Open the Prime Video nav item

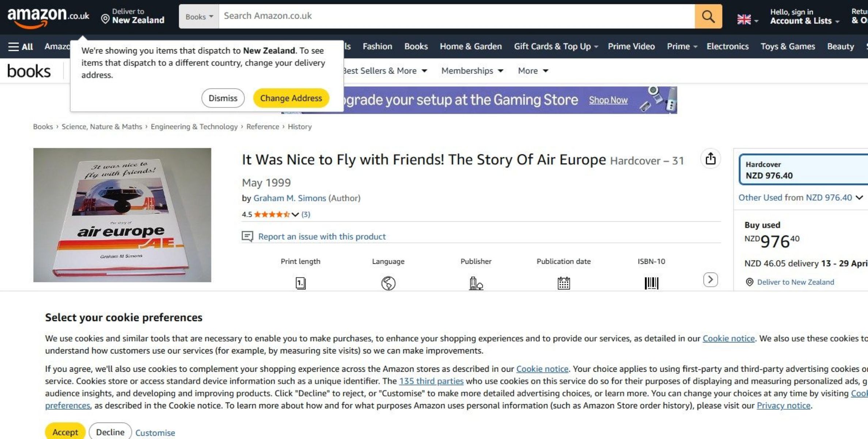coord(631,46)
